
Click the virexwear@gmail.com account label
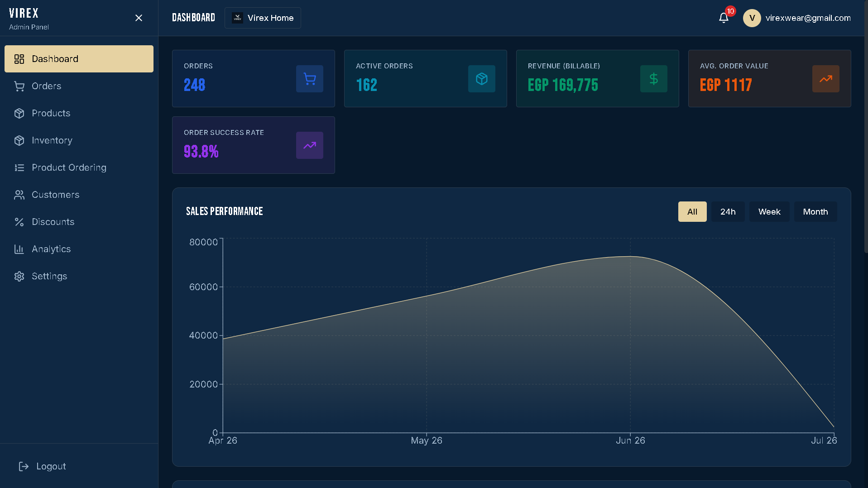[808, 18]
